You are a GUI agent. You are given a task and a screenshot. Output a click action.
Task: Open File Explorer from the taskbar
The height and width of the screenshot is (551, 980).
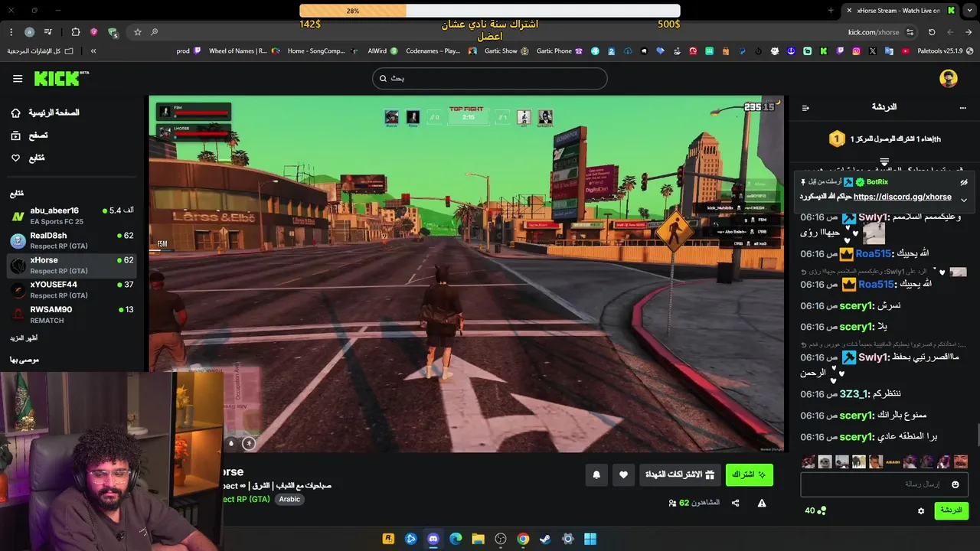pos(478,539)
